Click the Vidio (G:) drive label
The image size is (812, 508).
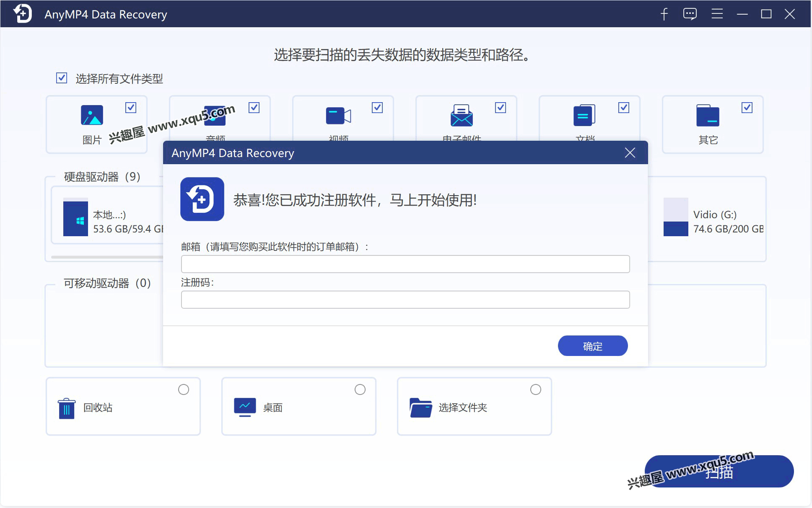click(x=715, y=215)
